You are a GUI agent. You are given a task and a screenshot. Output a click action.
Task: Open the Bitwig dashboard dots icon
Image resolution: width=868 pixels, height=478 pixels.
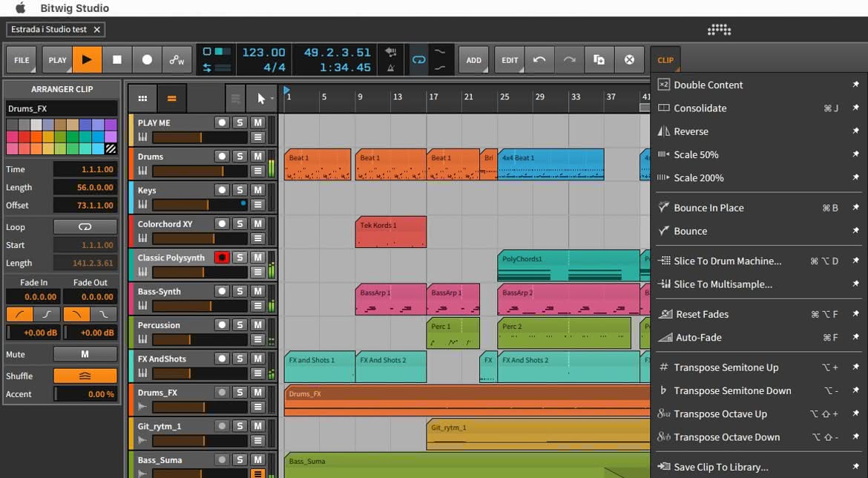click(719, 30)
